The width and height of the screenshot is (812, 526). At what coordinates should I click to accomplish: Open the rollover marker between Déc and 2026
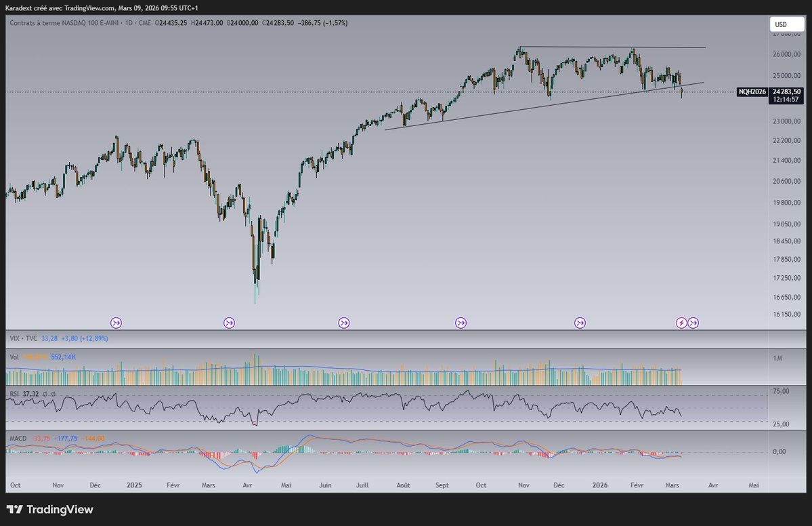(580, 323)
